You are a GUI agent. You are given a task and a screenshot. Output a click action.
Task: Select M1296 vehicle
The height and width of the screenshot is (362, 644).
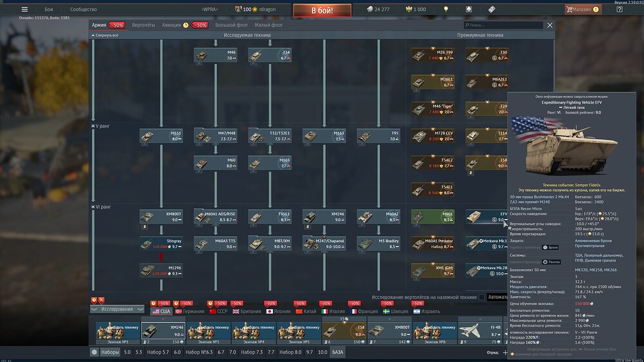coord(161,271)
